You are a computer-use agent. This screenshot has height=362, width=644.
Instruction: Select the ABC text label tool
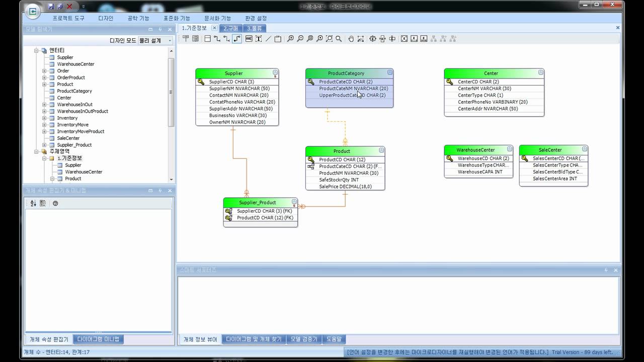pos(249,39)
